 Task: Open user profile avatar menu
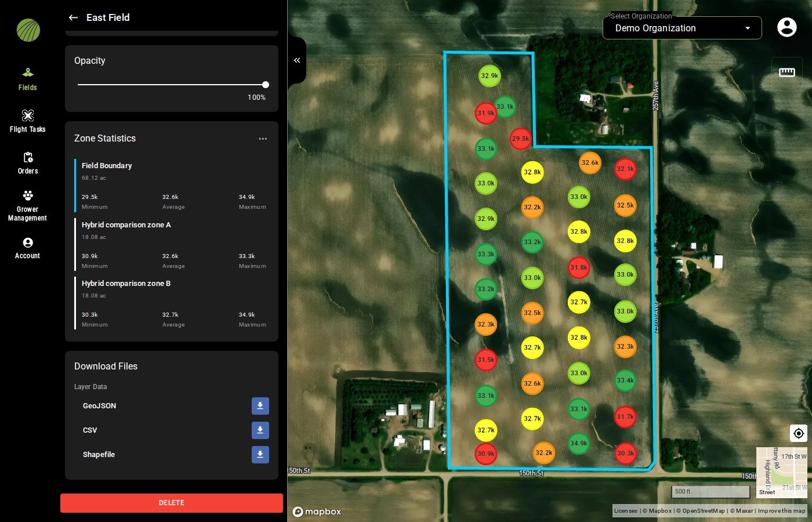click(786, 27)
